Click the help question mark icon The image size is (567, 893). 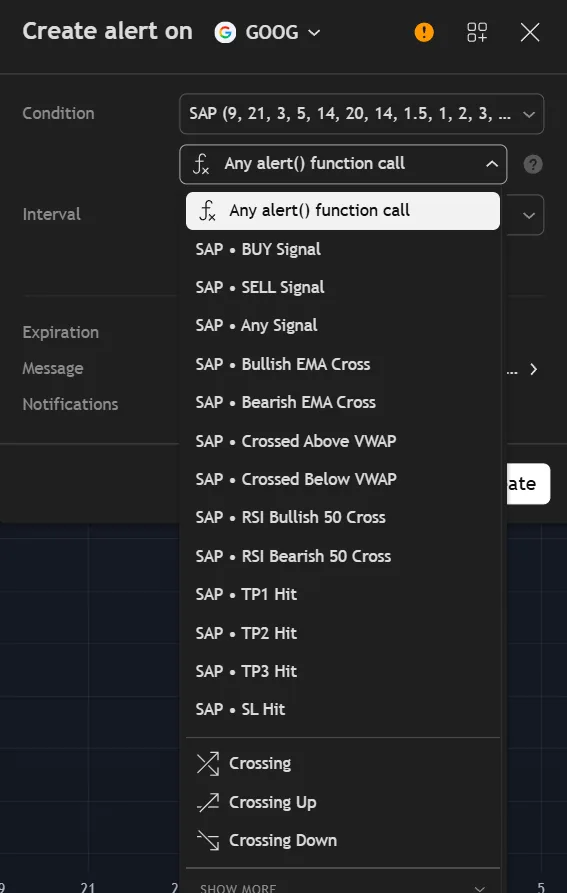click(x=533, y=165)
